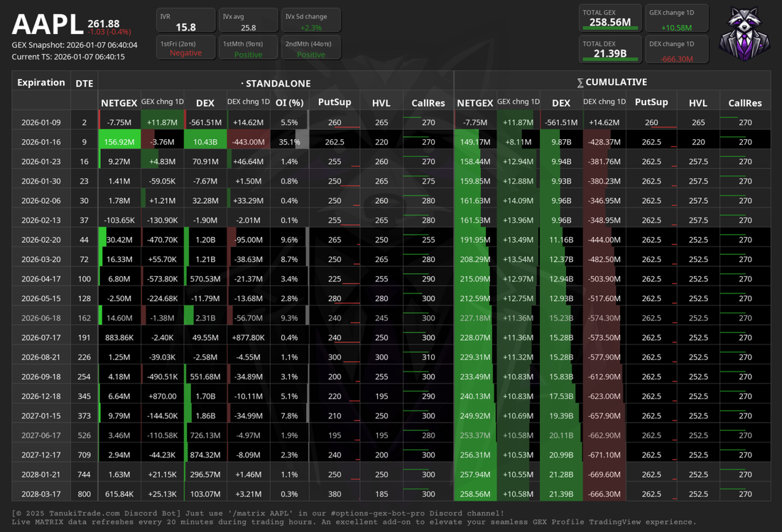Click the +8.11M cumulative GEX change
Viewport: 782px width, 532px height.
pyautogui.click(x=518, y=141)
